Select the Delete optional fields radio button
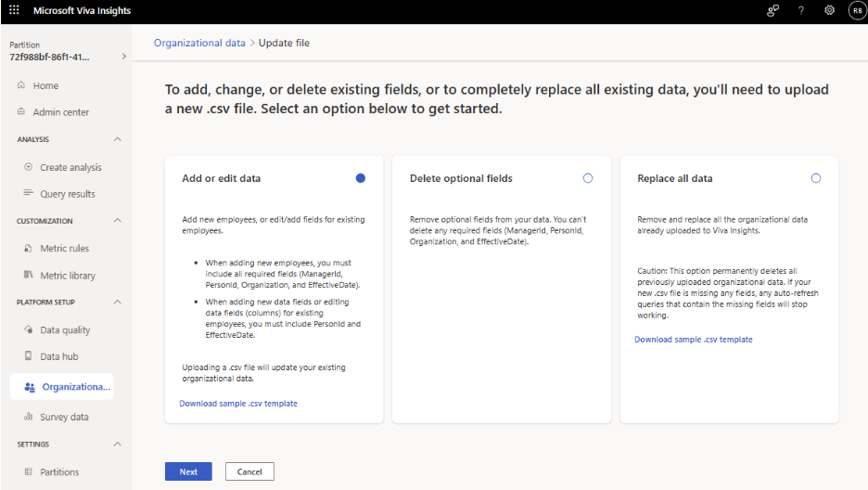Viewport: 868px width, 490px height. [588, 178]
